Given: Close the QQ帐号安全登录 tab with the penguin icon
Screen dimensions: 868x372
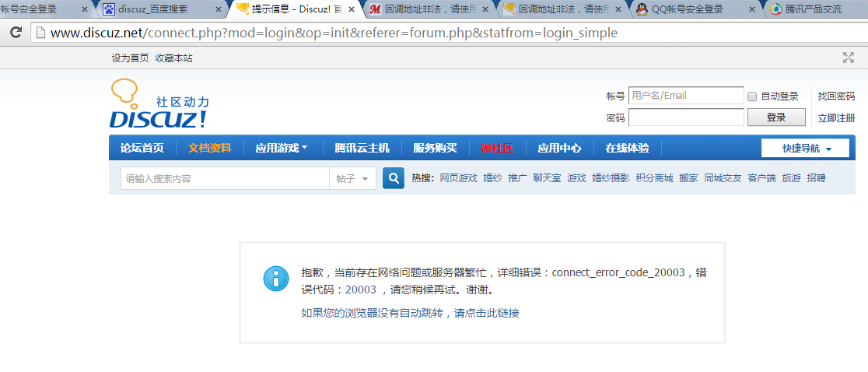Looking at the screenshot, I should (x=752, y=9).
